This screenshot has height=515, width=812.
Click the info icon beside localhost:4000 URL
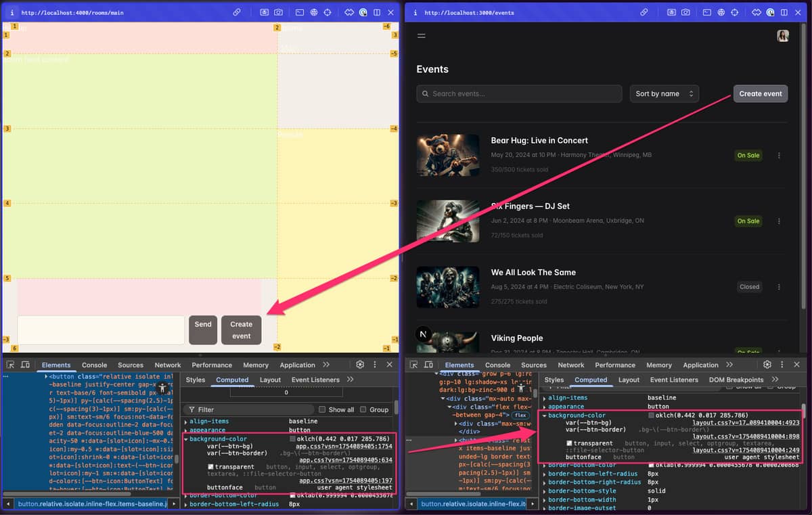point(12,12)
